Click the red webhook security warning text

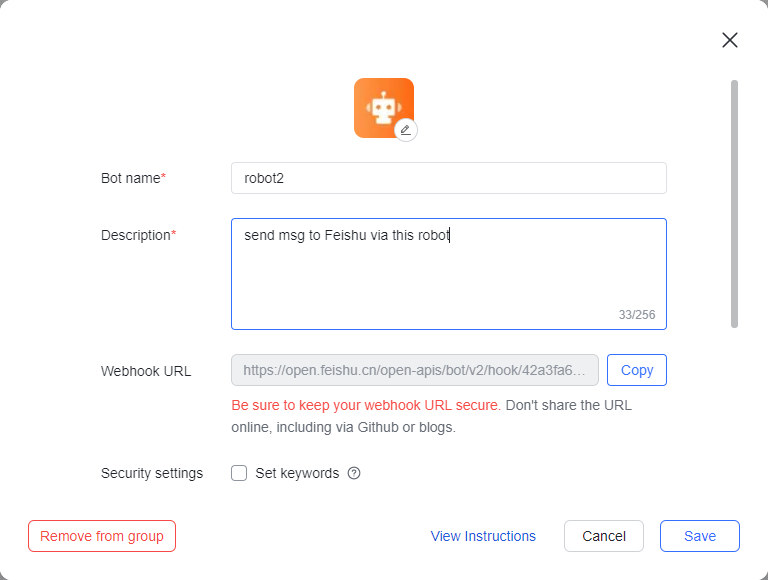pyautogui.click(x=365, y=405)
